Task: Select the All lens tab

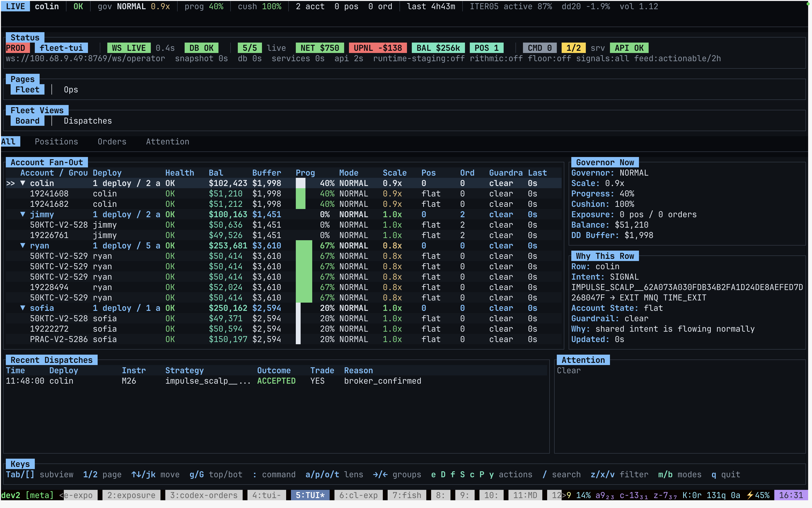Action: click(10, 142)
